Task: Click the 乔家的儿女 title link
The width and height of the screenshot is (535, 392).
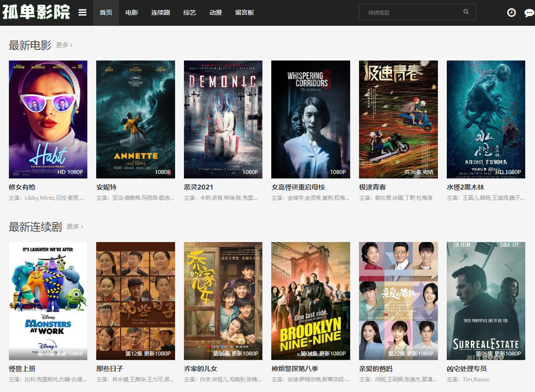Action: [x=200, y=369]
